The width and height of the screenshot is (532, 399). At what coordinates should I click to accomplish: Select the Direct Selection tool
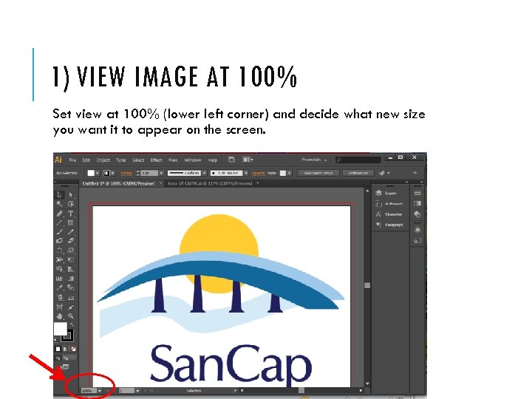click(x=71, y=195)
